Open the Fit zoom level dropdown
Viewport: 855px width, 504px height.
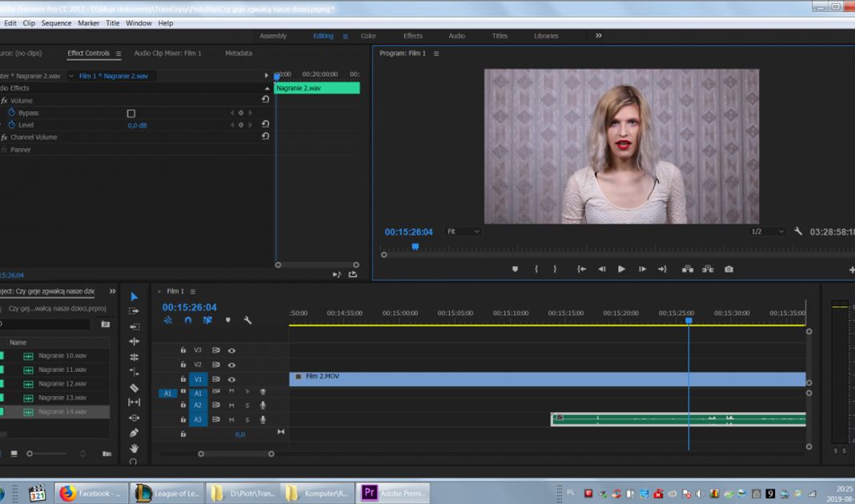[x=464, y=231]
